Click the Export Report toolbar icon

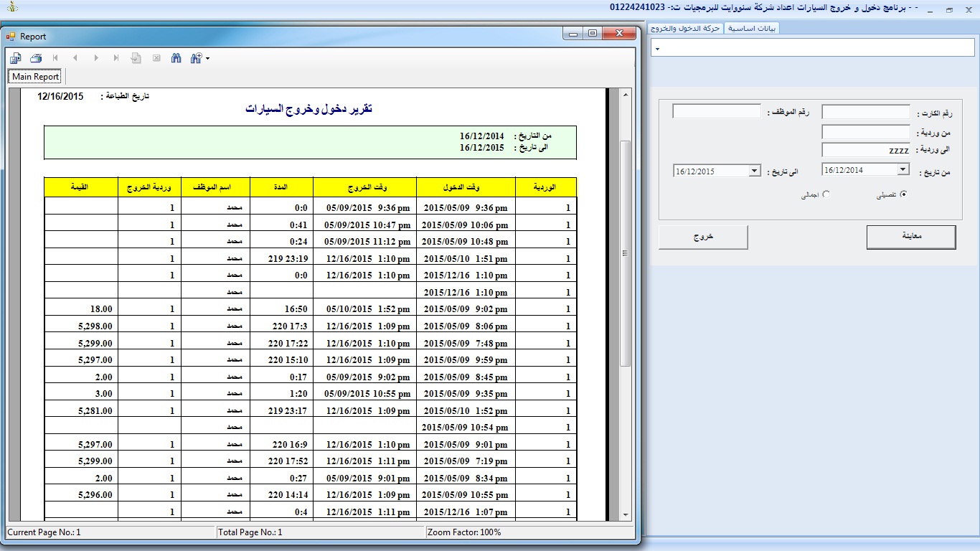pyautogui.click(x=16, y=58)
